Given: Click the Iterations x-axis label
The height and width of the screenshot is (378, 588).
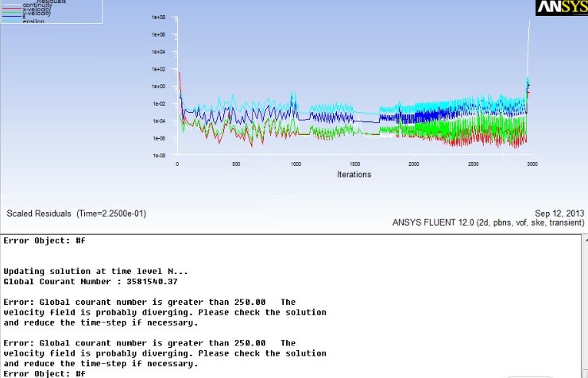Looking at the screenshot, I should coord(354,175).
